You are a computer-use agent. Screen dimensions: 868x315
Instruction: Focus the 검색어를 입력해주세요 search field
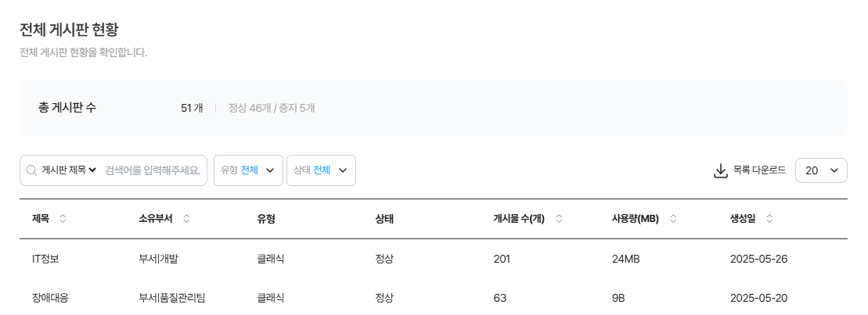click(x=152, y=170)
